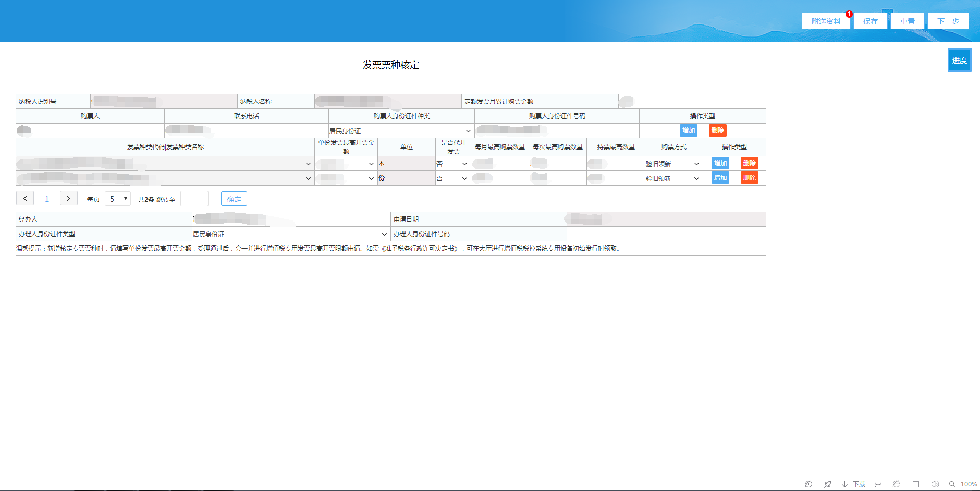Click the 保存 save button
This screenshot has height=491, width=980.
871,21
